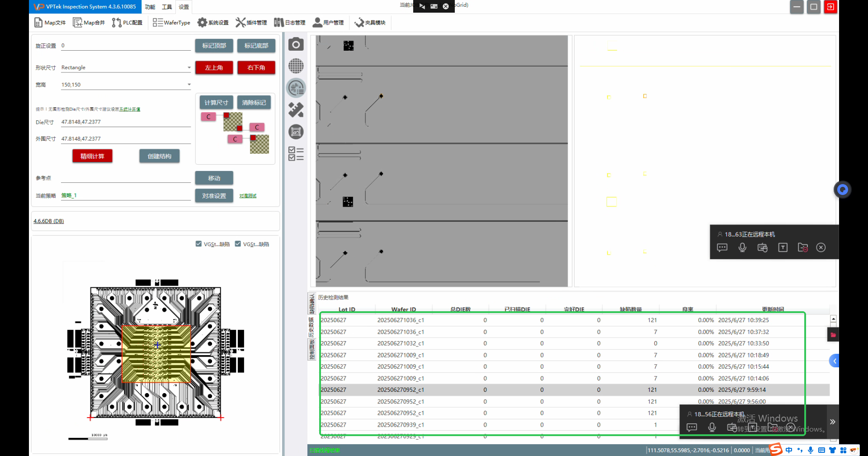Viewport: 868px width, 456px height.
Task: Click the blue left-chevron side expander
Action: pos(835,361)
